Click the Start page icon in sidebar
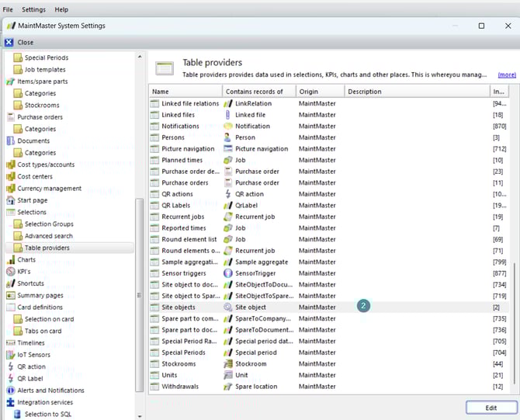The width and height of the screenshot is (520, 420). 11,200
